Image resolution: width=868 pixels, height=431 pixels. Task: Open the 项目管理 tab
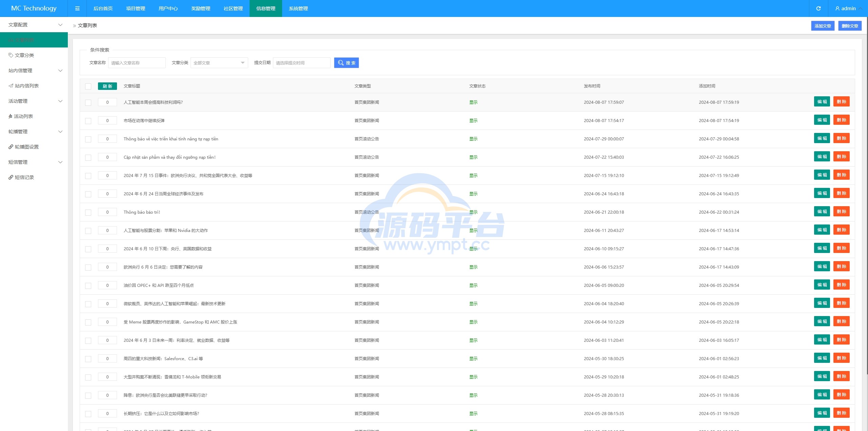[136, 8]
